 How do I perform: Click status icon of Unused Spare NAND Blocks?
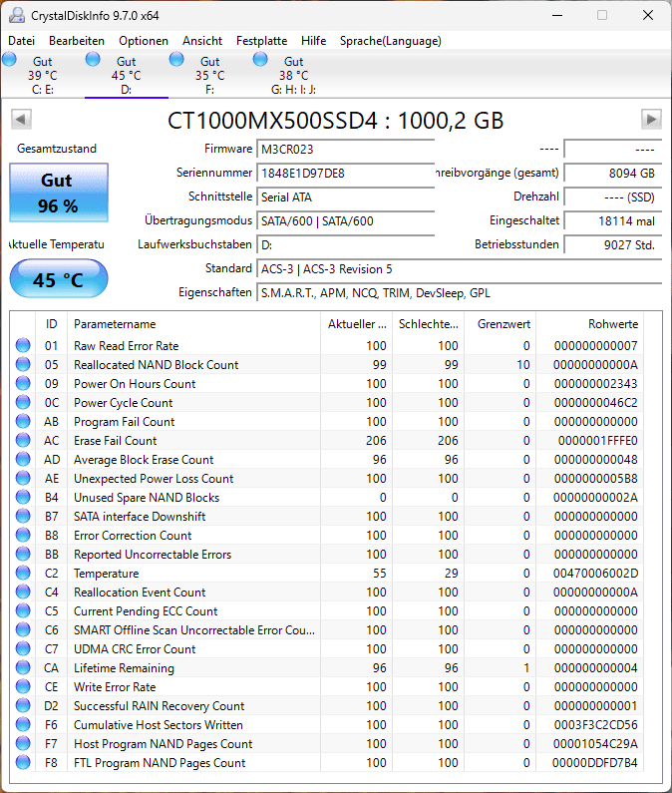coord(23,497)
